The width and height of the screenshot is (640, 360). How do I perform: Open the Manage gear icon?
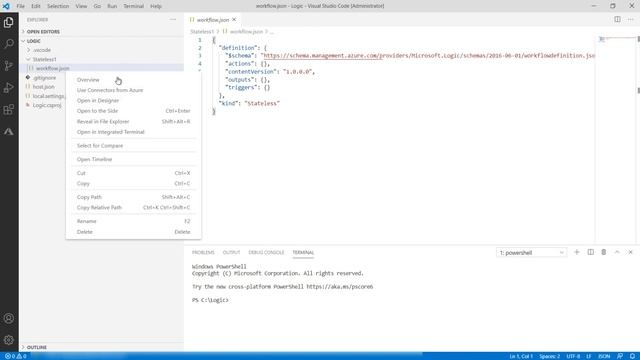point(9,340)
